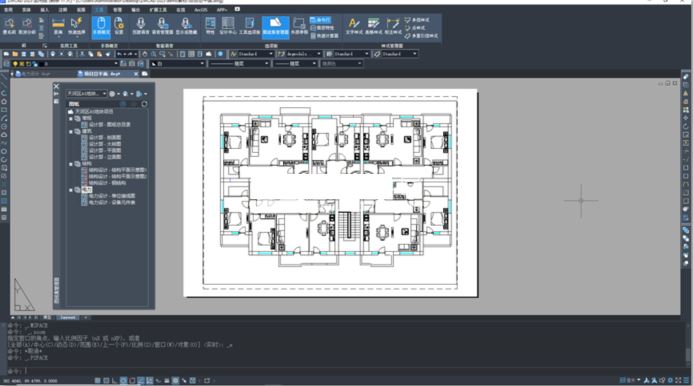693x386 pixels.
Task: Click the highlighted Sheet Set Manager icon
Action: point(275,26)
